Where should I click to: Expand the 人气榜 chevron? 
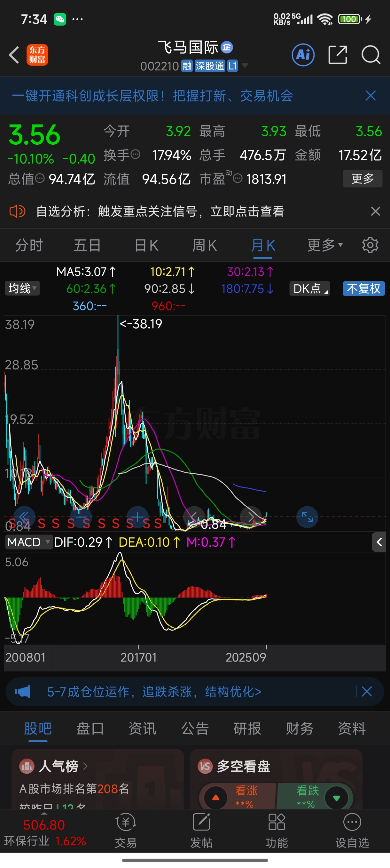point(85,767)
